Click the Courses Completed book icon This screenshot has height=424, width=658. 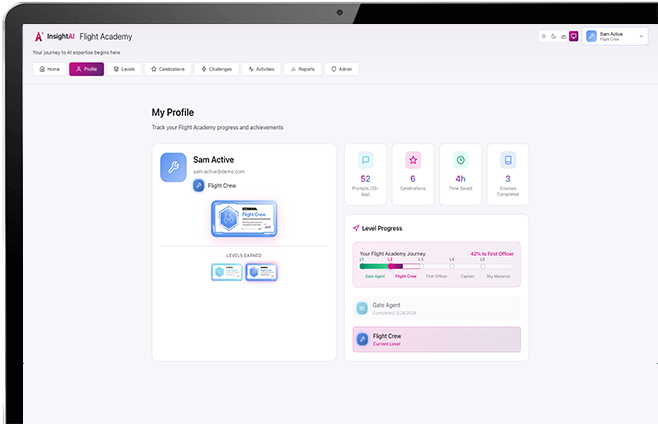pyautogui.click(x=508, y=159)
